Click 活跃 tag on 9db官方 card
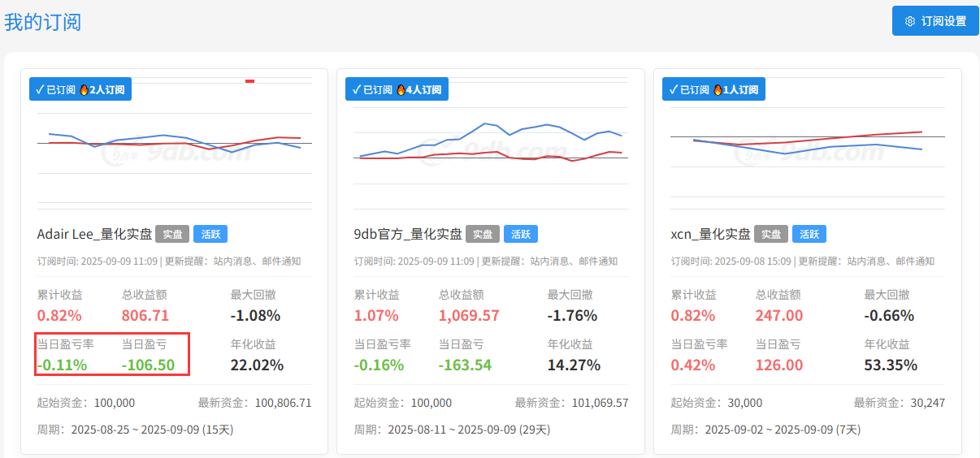Screen dimensions: 980x458 click(x=520, y=234)
